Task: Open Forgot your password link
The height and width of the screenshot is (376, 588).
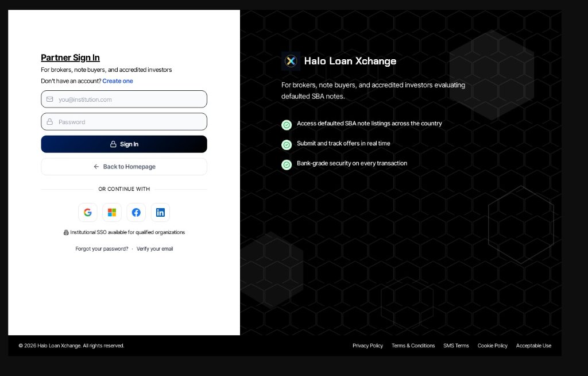Action: tap(102, 249)
